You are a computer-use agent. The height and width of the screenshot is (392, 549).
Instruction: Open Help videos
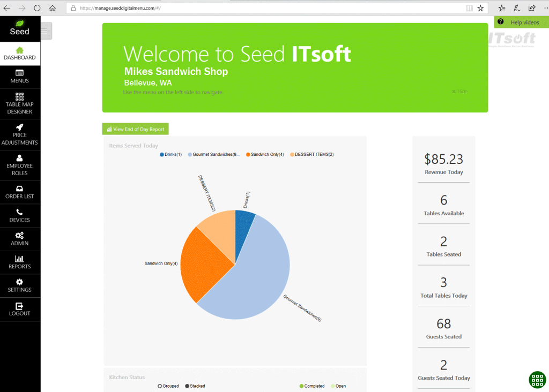click(x=521, y=22)
